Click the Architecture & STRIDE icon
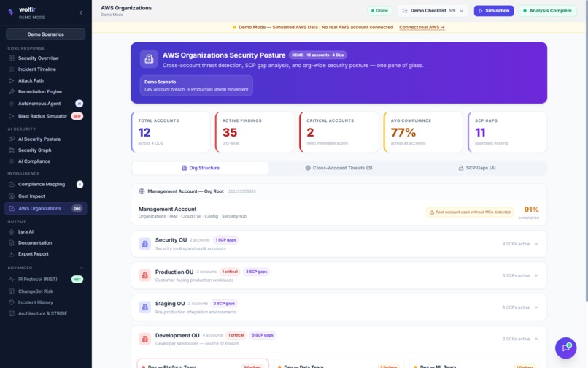 tap(12, 313)
